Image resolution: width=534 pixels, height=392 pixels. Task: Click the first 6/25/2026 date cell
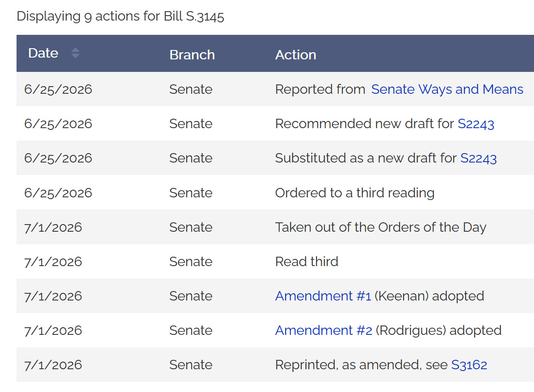point(58,89)
